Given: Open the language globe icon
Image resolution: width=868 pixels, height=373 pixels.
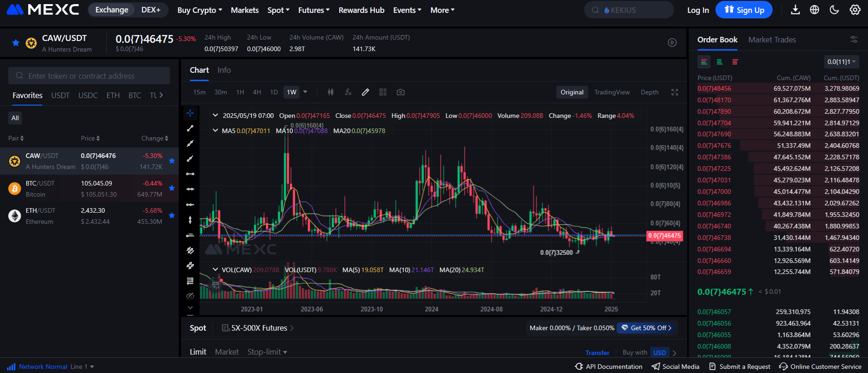Looking at the screenshot, I should click(x=815, y=10).
